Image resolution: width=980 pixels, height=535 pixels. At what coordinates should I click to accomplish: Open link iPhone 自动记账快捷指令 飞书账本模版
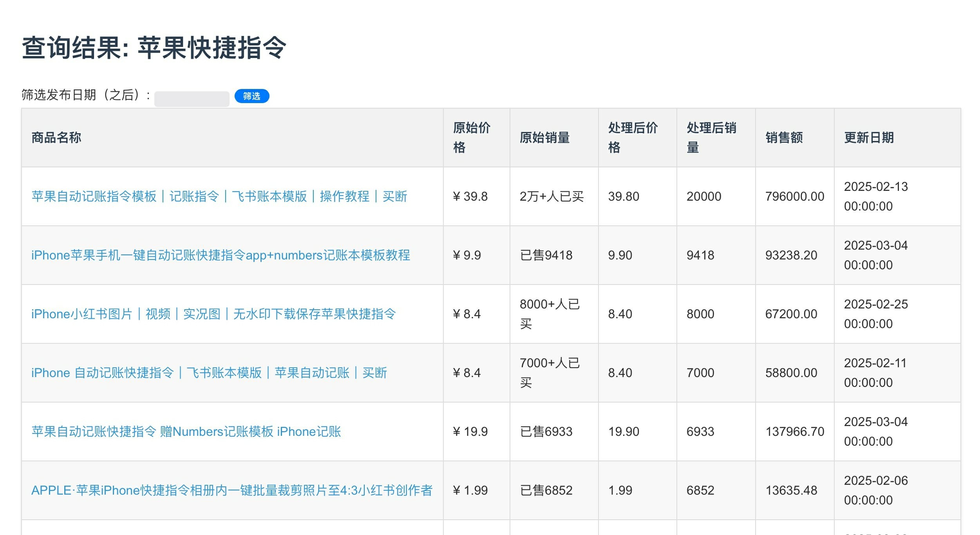209,373
